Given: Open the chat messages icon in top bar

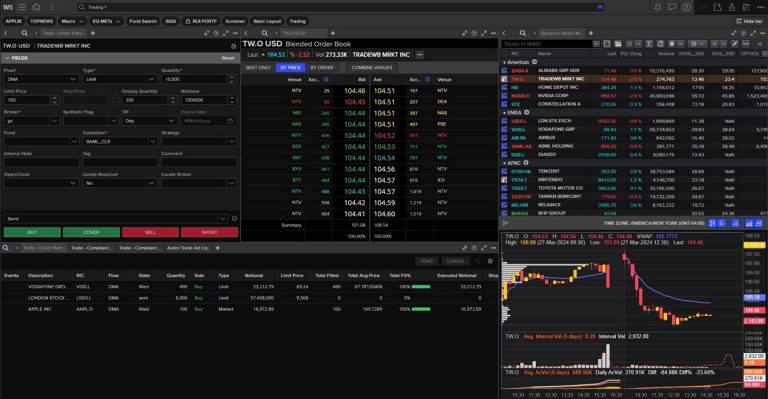Looking at the screenshot, I should (x=672, y=7).
